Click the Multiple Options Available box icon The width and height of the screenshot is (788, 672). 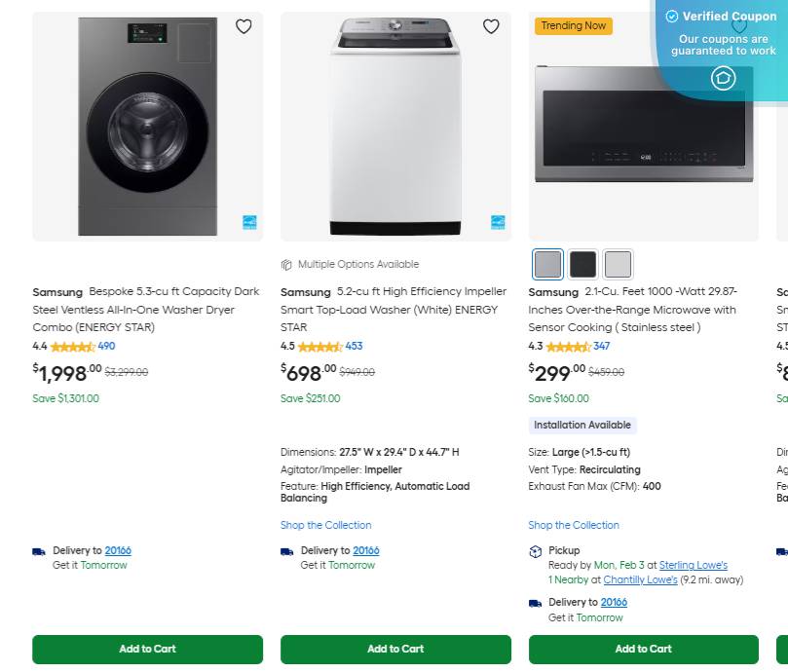pos(286,264)
